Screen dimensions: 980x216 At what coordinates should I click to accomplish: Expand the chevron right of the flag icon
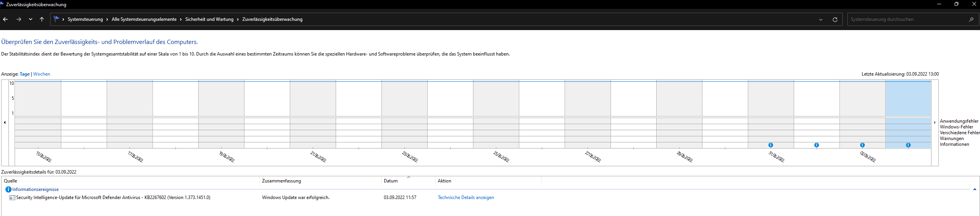[x=63, y=19]
